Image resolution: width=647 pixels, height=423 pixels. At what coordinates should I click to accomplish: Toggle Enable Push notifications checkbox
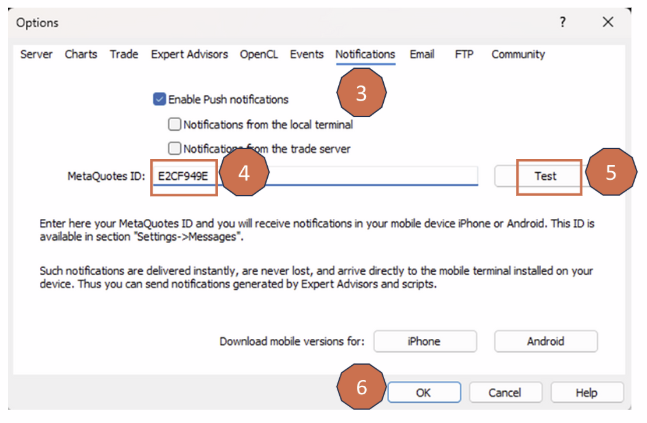tap(159, 99)
